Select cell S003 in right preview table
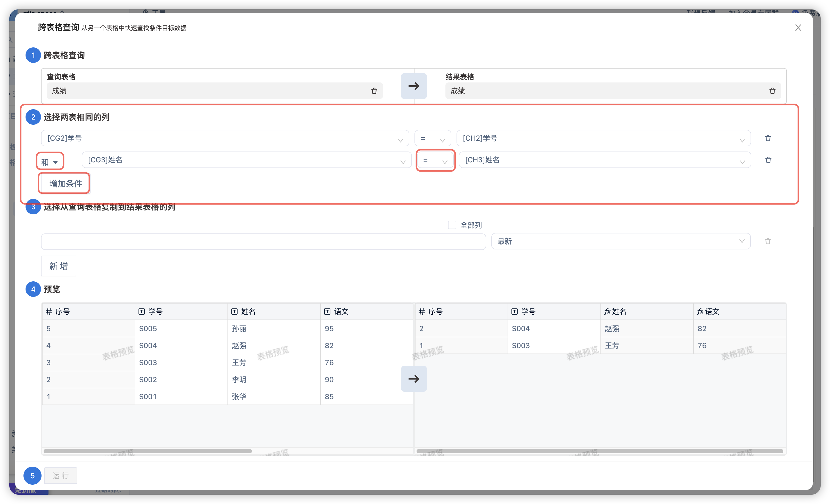830x504 pixels. tap(554, 346)
